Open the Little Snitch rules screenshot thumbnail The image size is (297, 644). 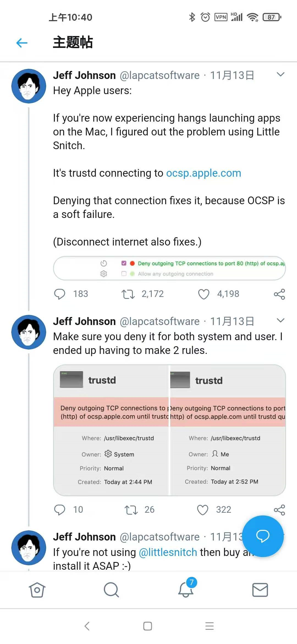pos(169,268)
